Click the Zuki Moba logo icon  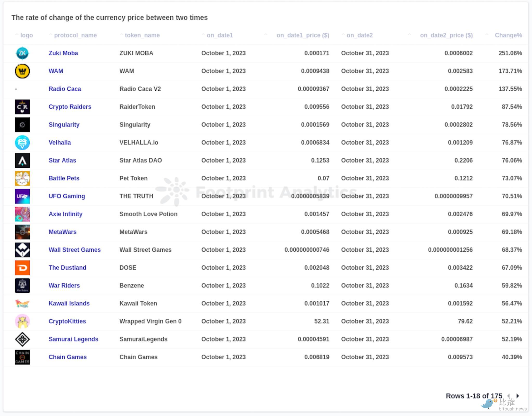22,53
